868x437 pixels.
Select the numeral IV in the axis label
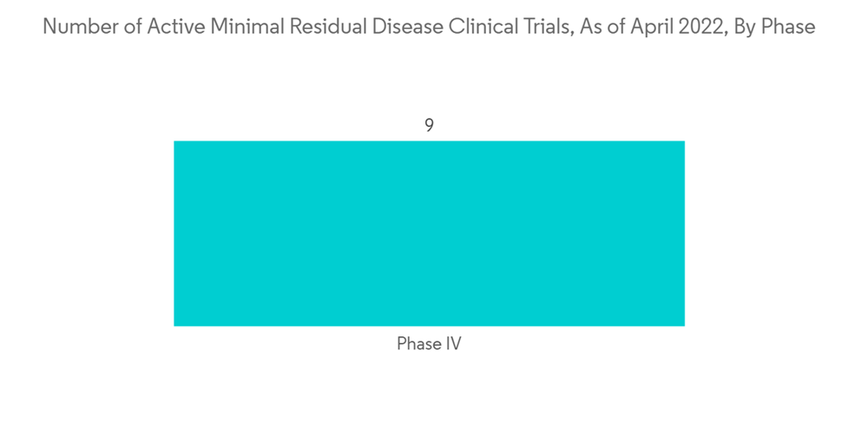452,343
